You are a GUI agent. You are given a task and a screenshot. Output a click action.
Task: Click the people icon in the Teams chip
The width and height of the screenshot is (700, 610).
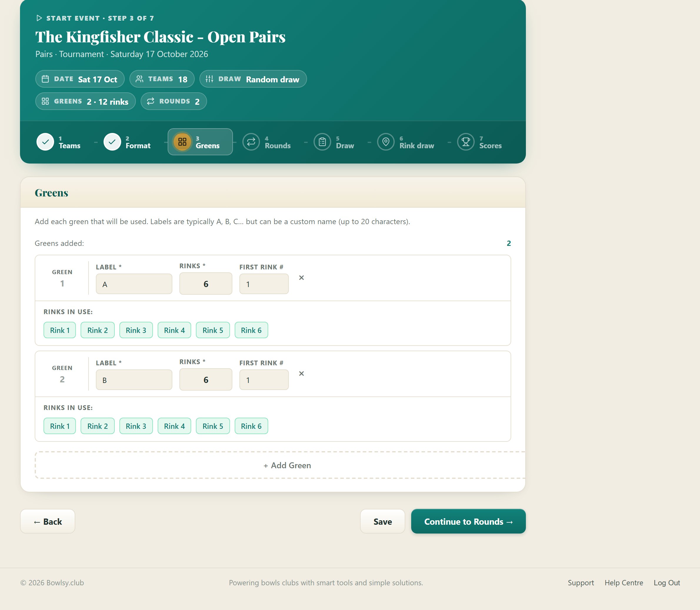click(139, 79)
